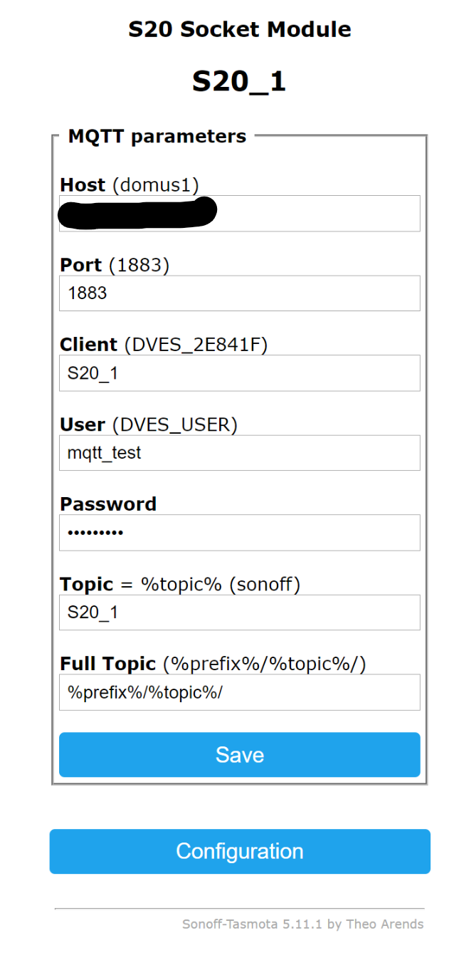This screenshot has height=980, width=464.
Task: Select the User field with mqtt_test
Action: pos(239,452)
